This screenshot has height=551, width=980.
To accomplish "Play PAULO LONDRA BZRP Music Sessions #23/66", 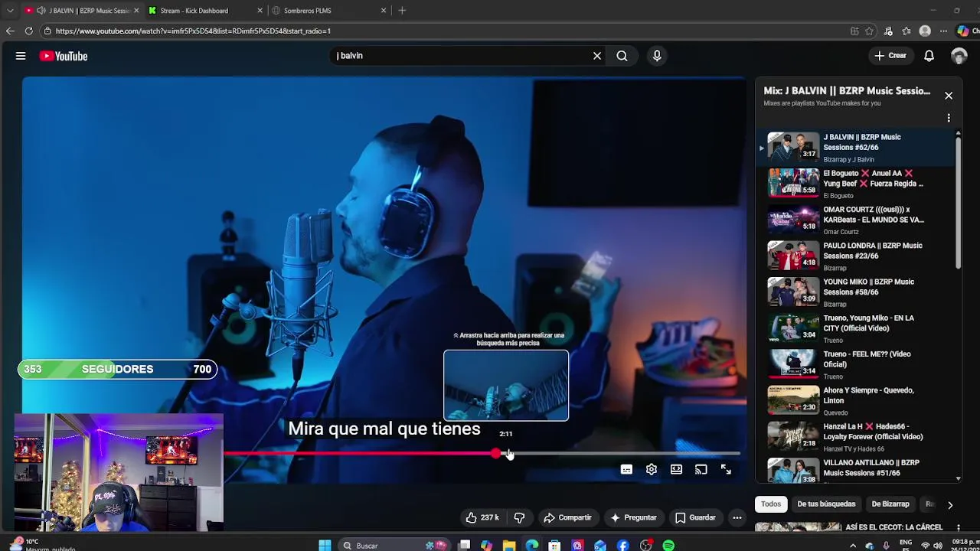I will [856, 256].
